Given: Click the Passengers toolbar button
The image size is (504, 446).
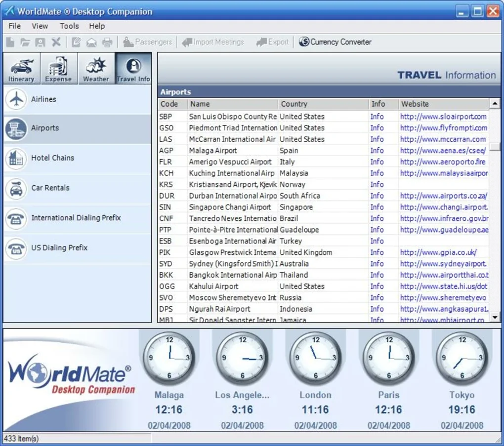Looking at the screenshot, I should tap(148, 42).
